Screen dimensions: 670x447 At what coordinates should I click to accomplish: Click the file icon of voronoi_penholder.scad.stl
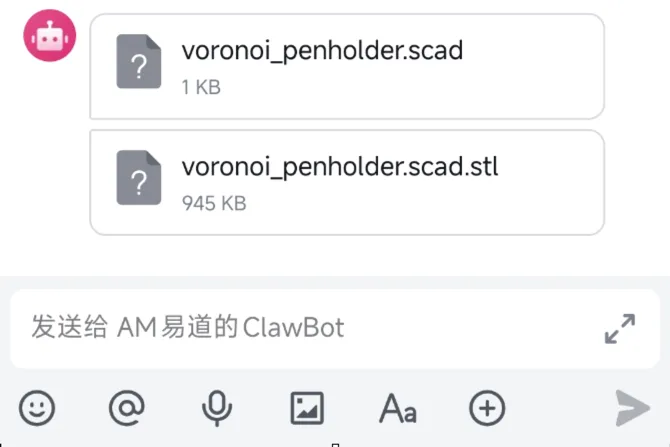[x=139, y=177]
